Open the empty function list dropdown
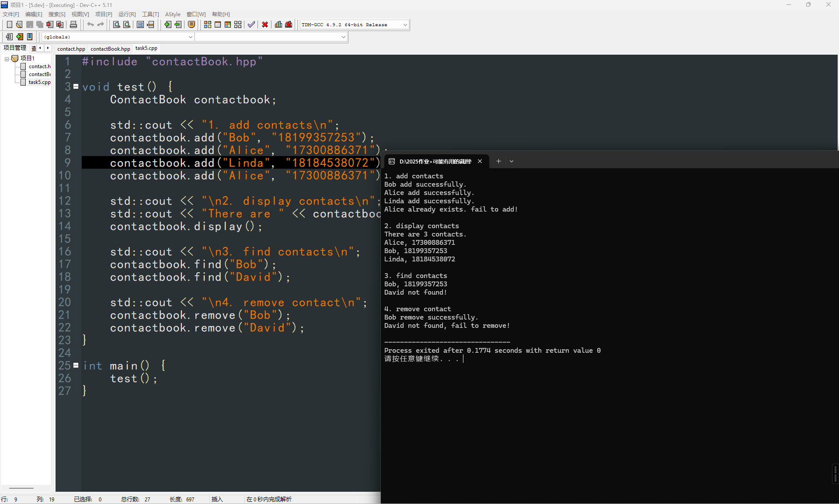This screenshot has height=504, width=839. coord(271,37)
